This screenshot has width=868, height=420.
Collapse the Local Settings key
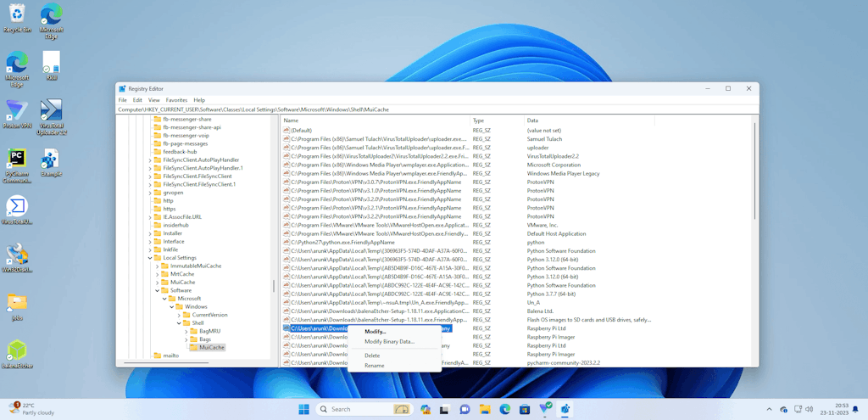coord(149,258)
